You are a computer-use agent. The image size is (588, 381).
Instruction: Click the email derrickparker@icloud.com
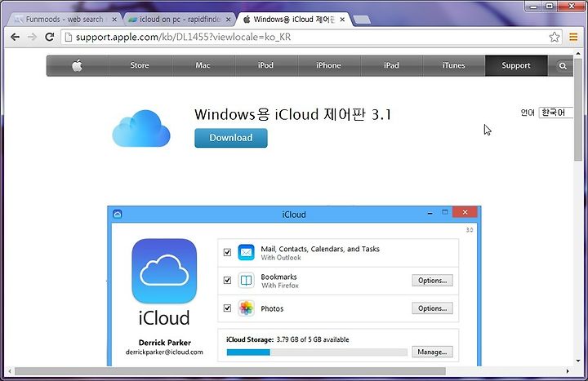[x=164, y=352]
